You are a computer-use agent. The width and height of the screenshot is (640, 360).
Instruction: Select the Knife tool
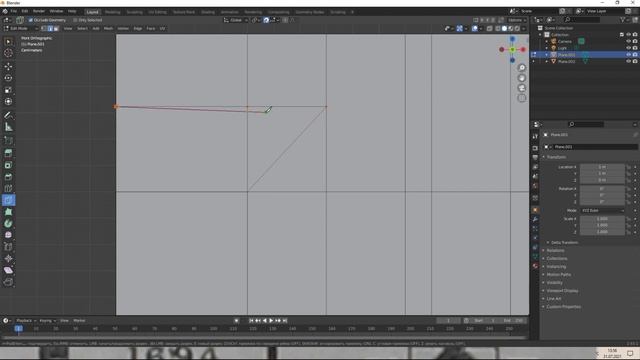8,200
